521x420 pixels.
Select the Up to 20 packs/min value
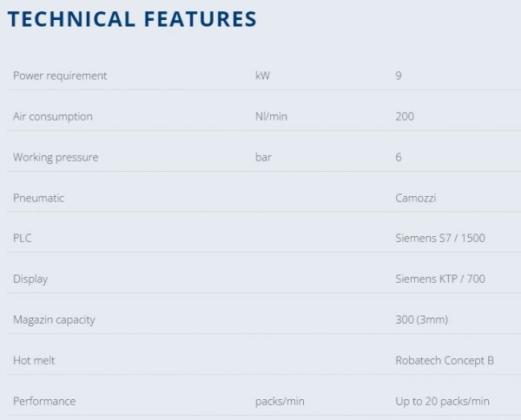pos(442,401)
